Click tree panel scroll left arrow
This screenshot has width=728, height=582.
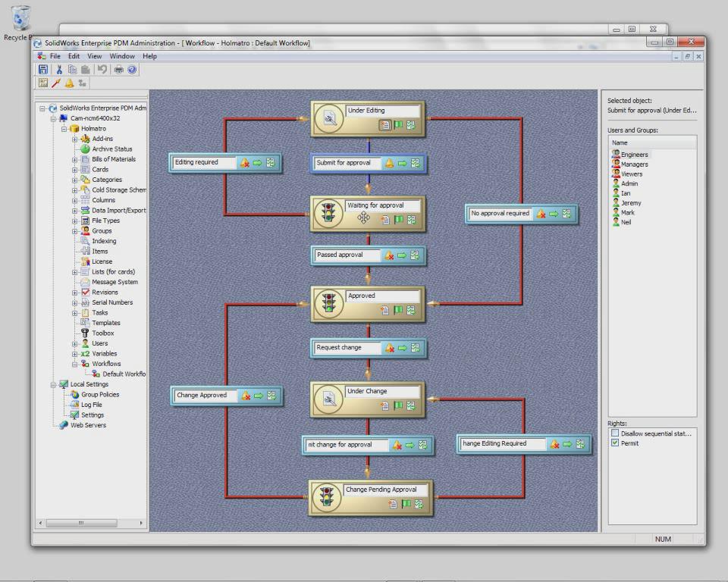[x=41, y=523]
